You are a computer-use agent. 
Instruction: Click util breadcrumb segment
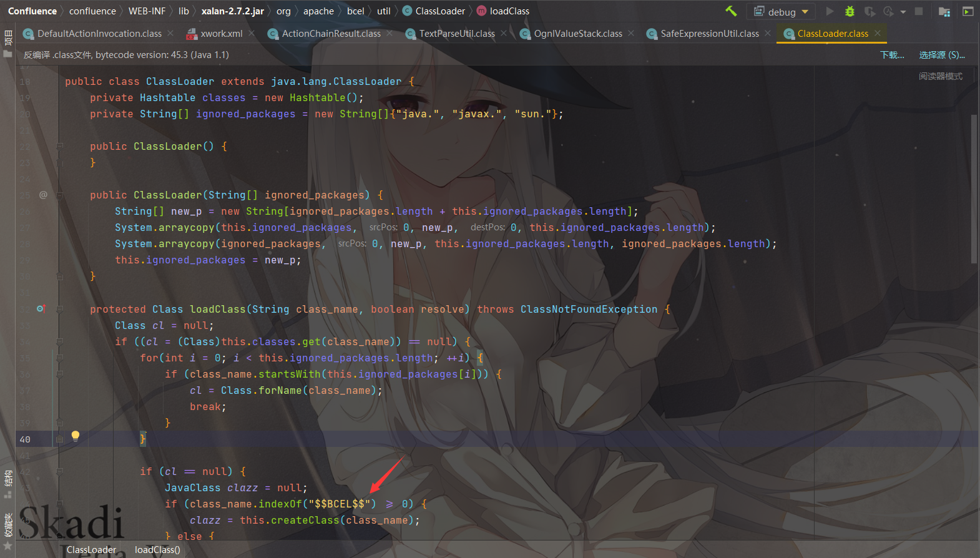pos(384,11)
